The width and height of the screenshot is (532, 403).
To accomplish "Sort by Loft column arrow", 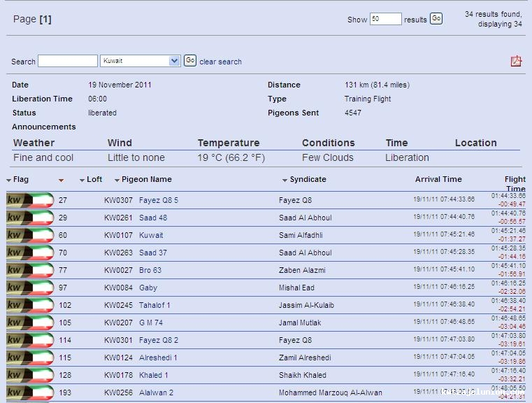I will [x=82, y=181].
